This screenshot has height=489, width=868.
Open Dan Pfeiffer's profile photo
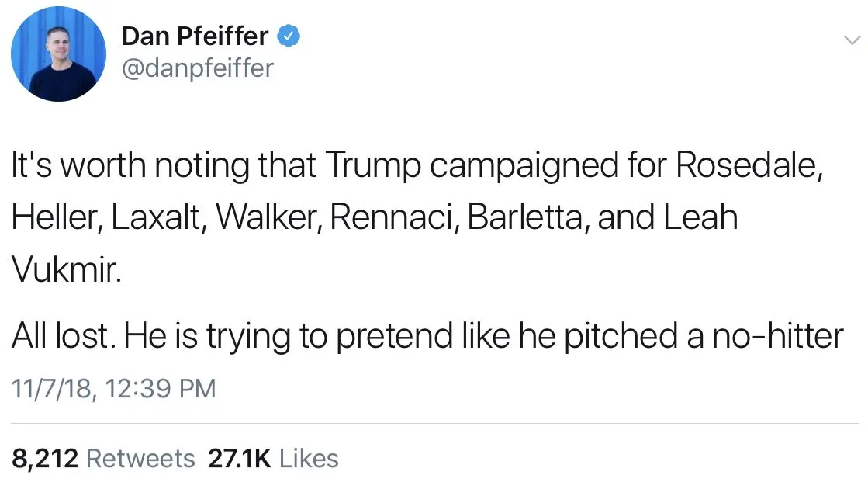[x=58, y=54]
